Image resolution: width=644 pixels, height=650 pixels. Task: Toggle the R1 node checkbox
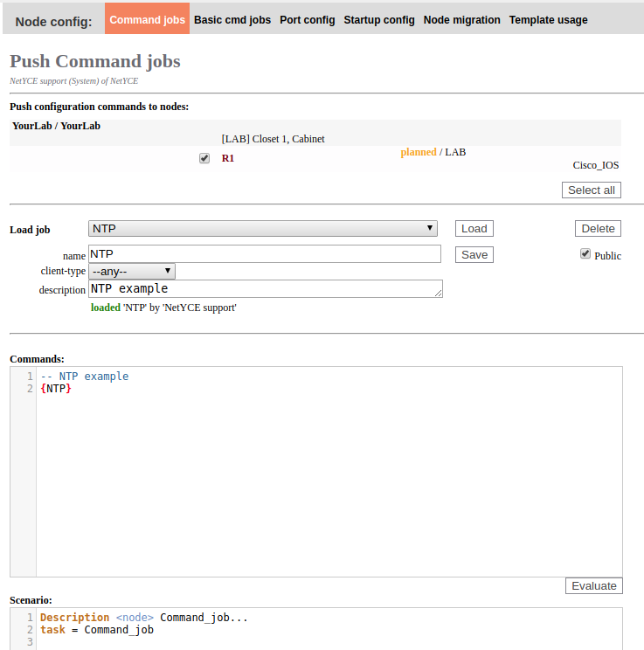(204, 158)
